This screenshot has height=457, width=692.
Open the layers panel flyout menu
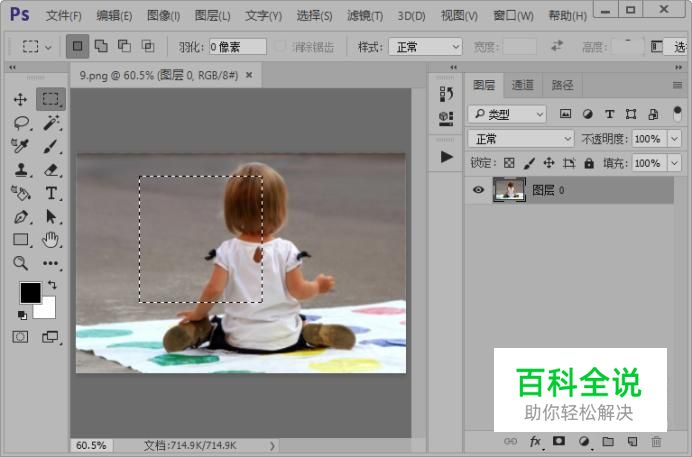(x=677, y=85)
